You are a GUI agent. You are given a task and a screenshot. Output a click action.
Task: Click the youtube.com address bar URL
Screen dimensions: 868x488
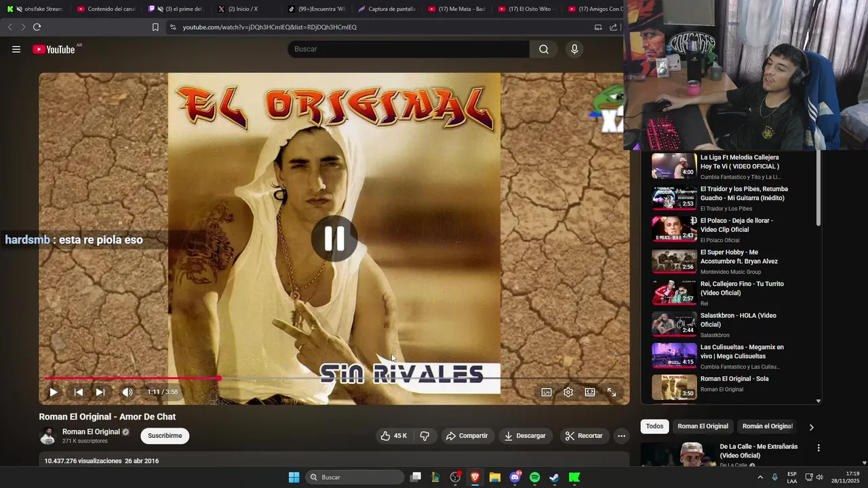point(269,27)
